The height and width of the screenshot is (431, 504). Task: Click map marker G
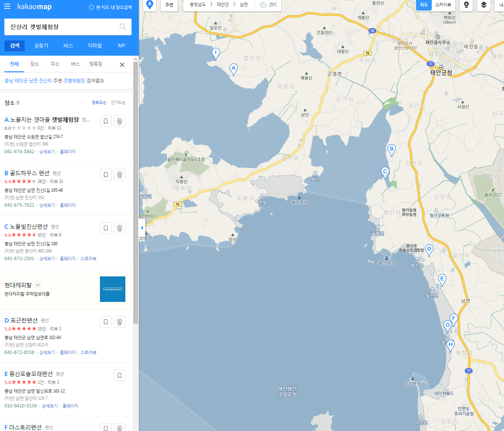[448, 326]
